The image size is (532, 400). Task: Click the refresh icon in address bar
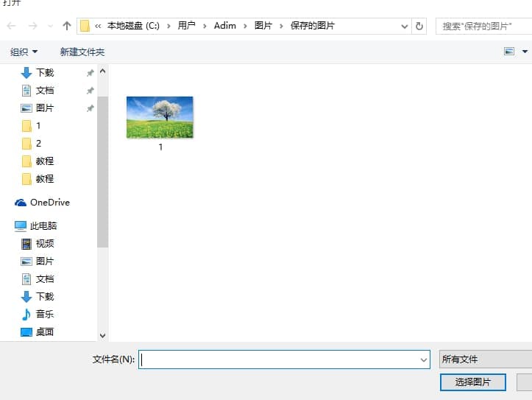click(x=419, y=26)
